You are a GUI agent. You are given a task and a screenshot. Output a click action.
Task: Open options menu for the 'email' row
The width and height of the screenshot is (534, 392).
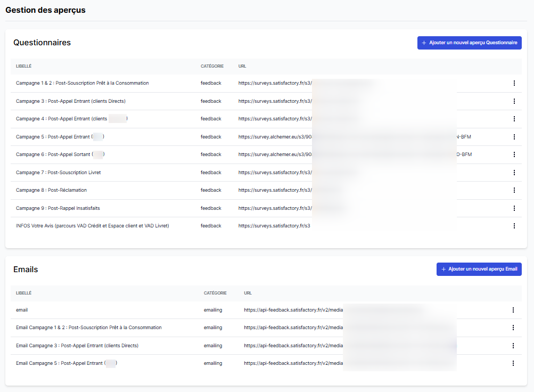click(x=513, y=310)
